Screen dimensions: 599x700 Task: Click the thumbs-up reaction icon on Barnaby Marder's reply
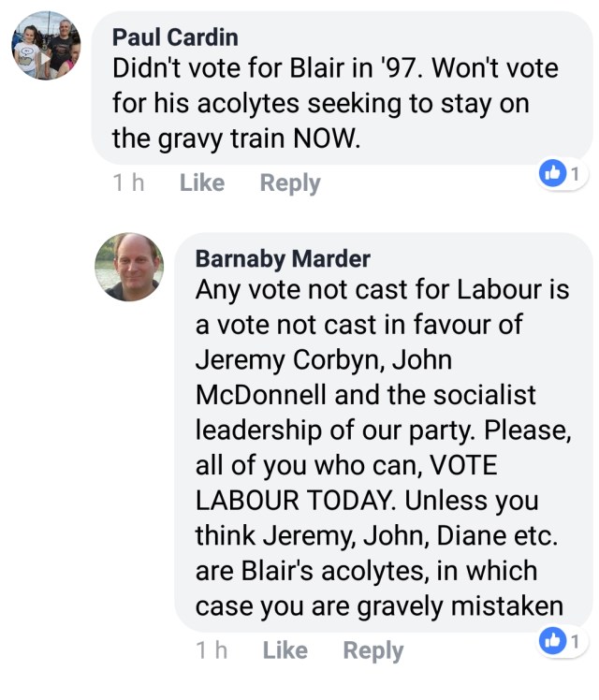point(553,641)
